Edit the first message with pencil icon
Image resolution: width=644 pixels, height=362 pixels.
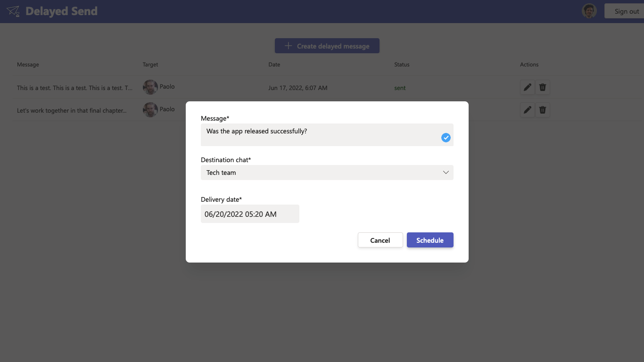528,87
